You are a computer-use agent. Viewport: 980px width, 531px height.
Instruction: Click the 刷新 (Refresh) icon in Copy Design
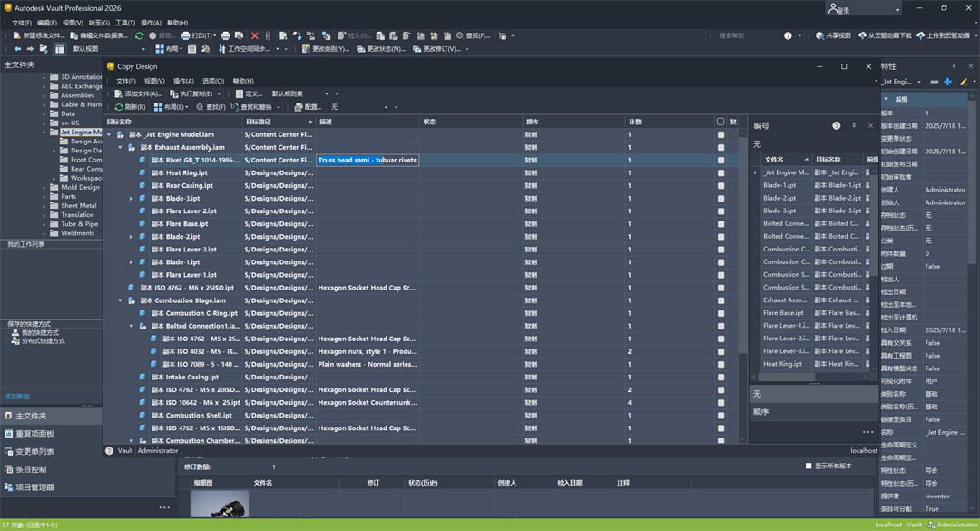pos(118,107)
